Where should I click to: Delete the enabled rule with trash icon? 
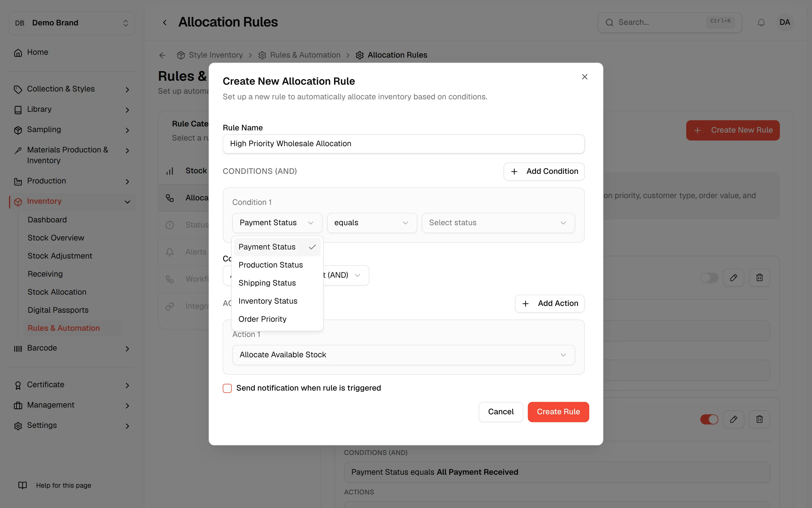tap(759, 419)
